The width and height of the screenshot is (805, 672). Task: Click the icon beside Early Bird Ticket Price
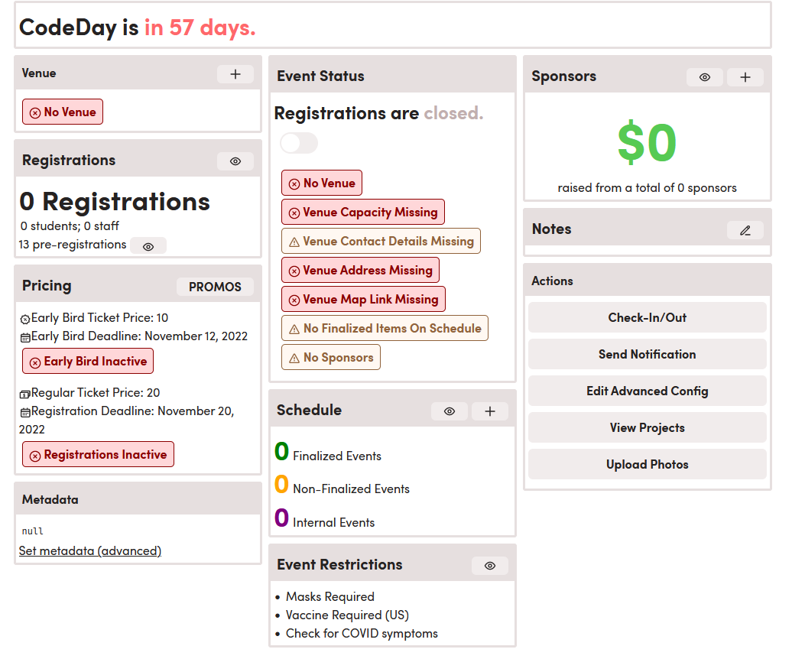[24, 317]
